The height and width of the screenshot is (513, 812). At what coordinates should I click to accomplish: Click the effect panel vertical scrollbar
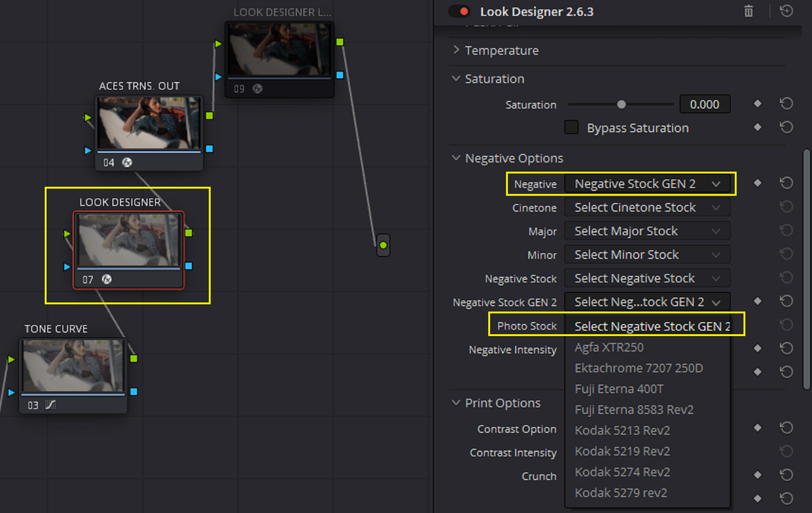point(807,269)
